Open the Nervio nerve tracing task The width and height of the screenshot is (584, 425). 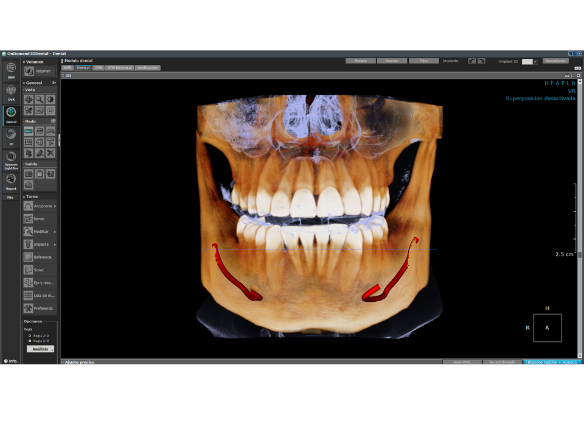click(39, 219)
